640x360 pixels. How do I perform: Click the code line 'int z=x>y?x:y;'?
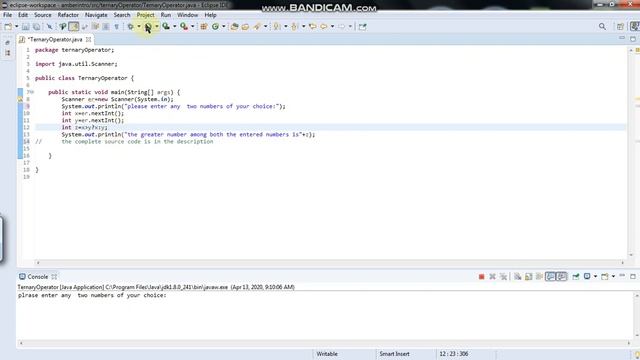click(84, 127)
